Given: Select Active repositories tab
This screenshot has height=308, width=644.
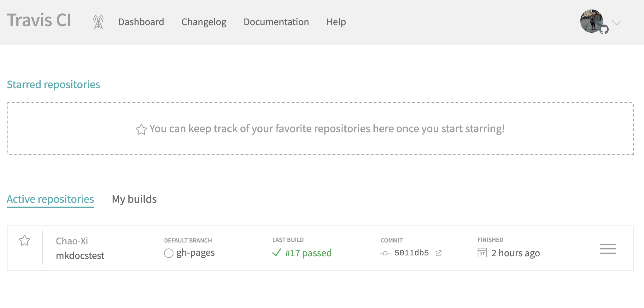Looking at the screenshot, I should (x=50, y=199).
